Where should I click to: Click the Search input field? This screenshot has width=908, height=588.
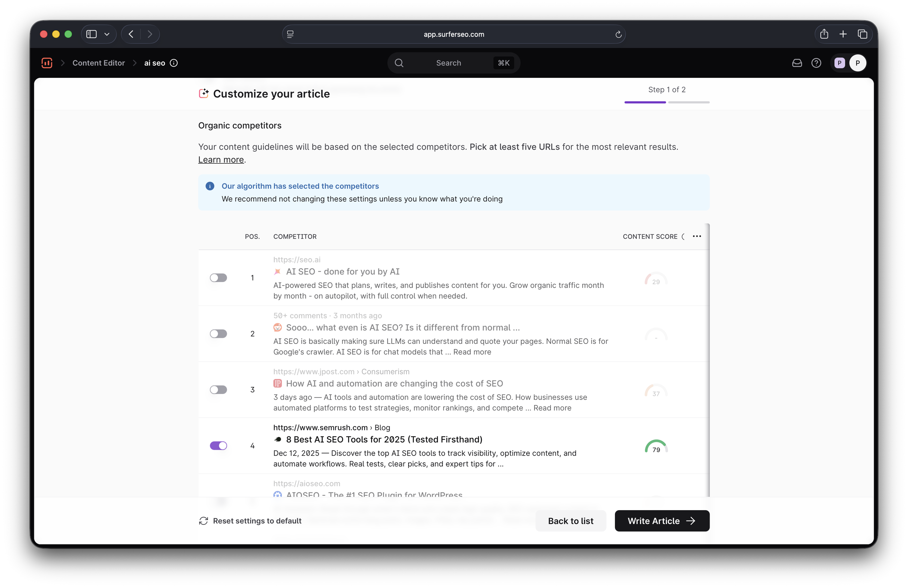click(x=448, y=63)
